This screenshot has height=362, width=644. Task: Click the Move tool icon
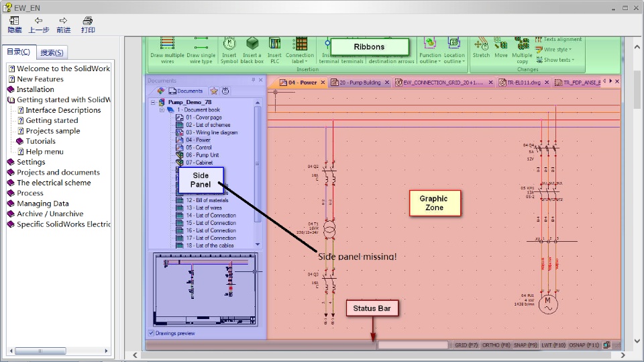pos(500,44)
